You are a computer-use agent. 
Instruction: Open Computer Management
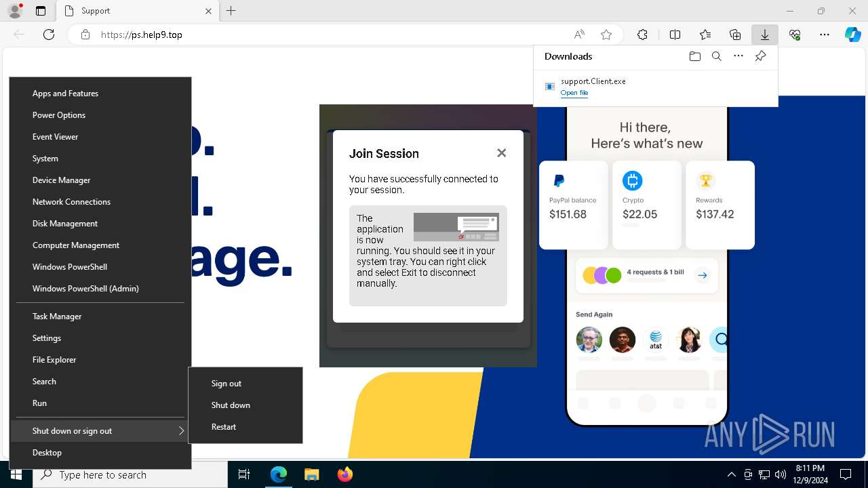(101, 245)
